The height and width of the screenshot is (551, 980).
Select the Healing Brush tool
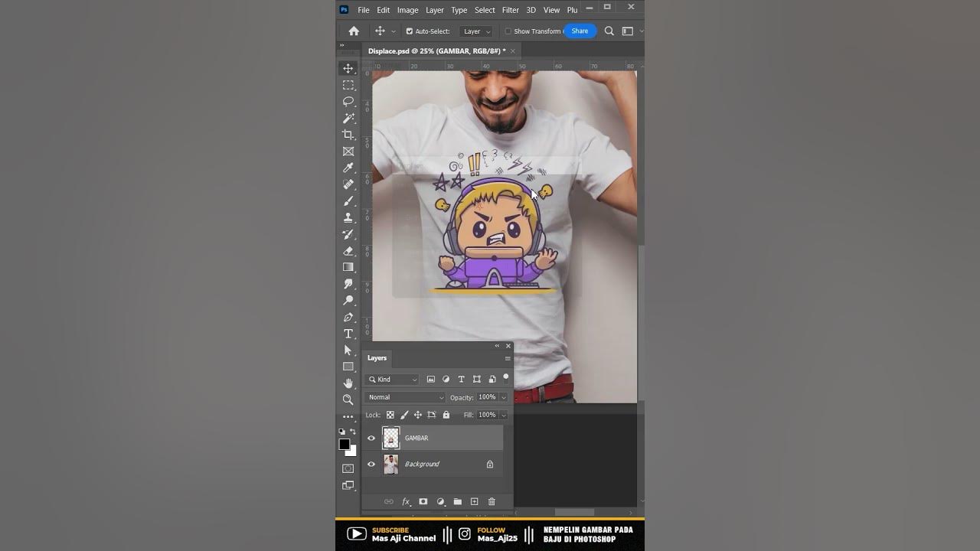tap(348, 184)
